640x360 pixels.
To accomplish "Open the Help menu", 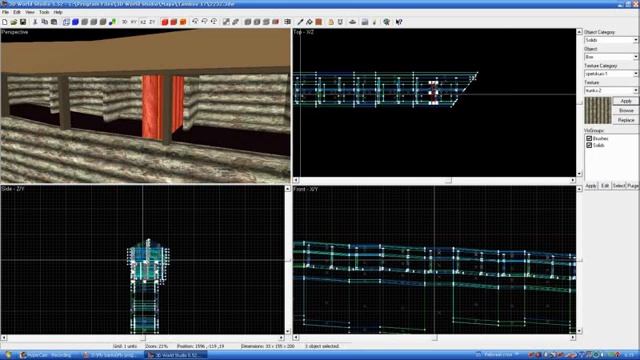I will [58, 12].
